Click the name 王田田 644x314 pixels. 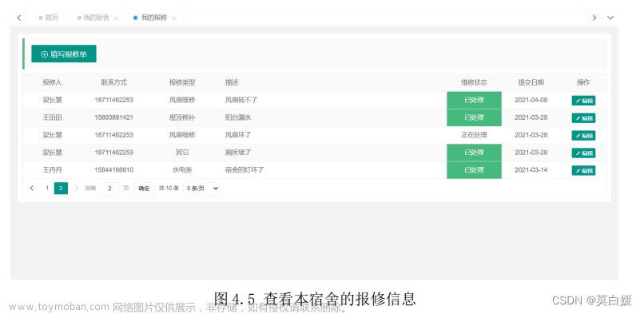point(53,117)
